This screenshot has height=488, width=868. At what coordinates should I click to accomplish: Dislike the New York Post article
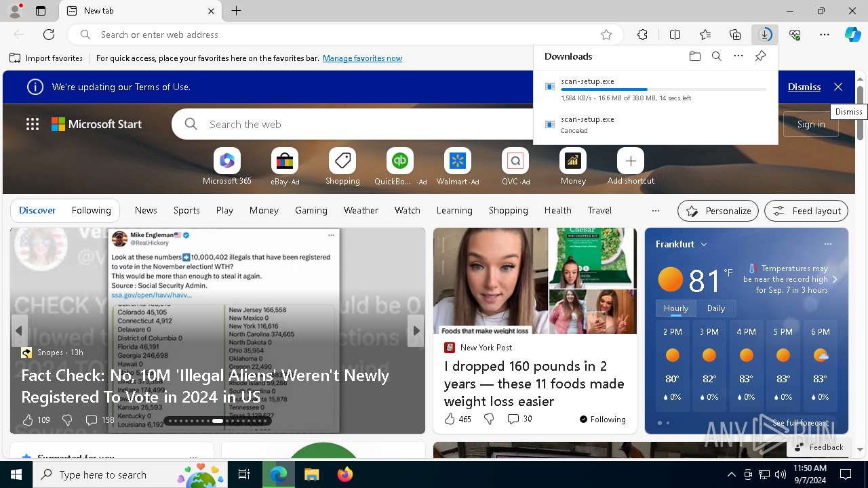489,419
